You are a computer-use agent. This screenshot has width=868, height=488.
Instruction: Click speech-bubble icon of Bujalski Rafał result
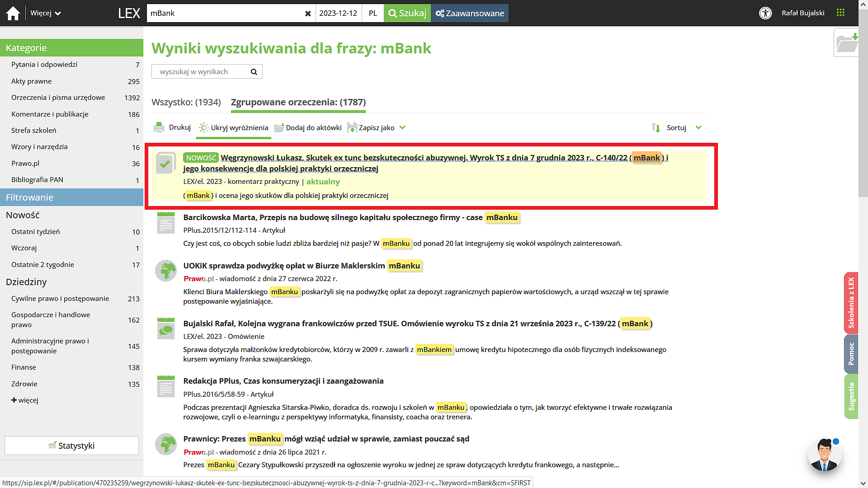point(166,328)
